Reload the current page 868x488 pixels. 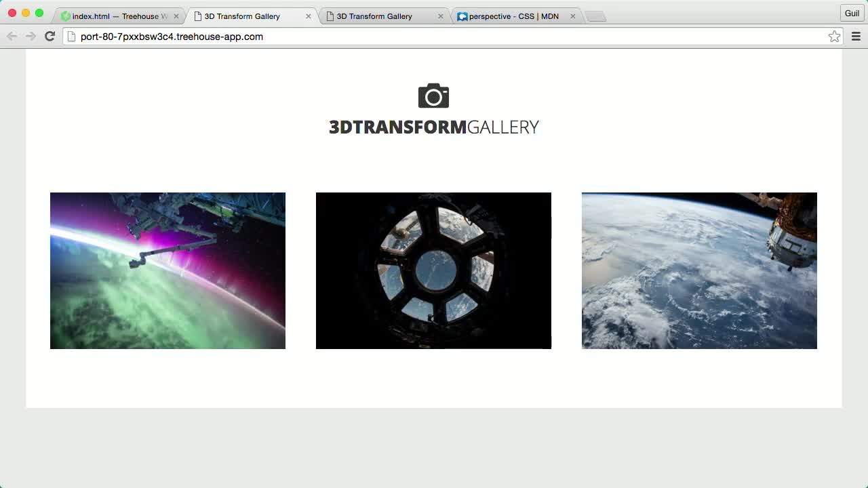[50, 37]
